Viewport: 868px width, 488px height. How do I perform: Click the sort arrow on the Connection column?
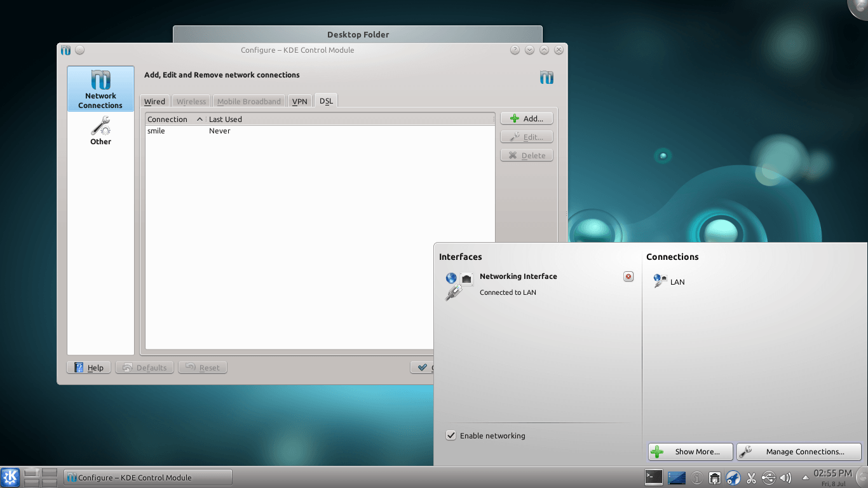click(x=200, y=119)
